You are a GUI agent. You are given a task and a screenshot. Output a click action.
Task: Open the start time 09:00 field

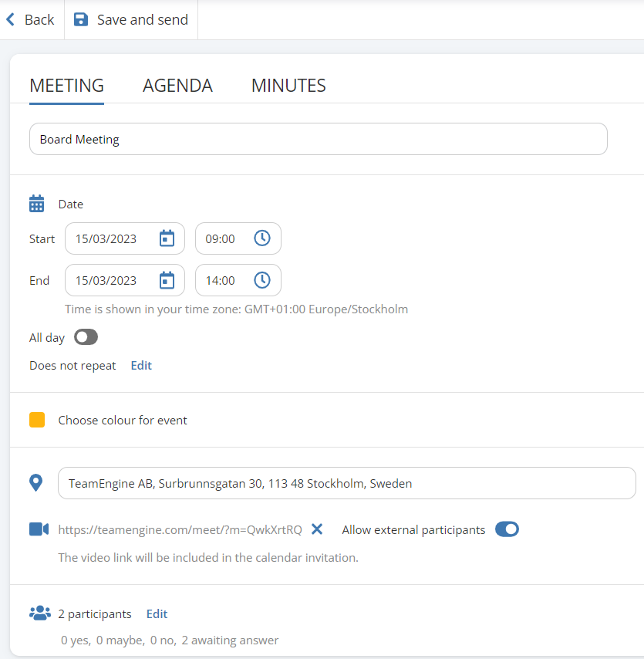click(221, 238)
